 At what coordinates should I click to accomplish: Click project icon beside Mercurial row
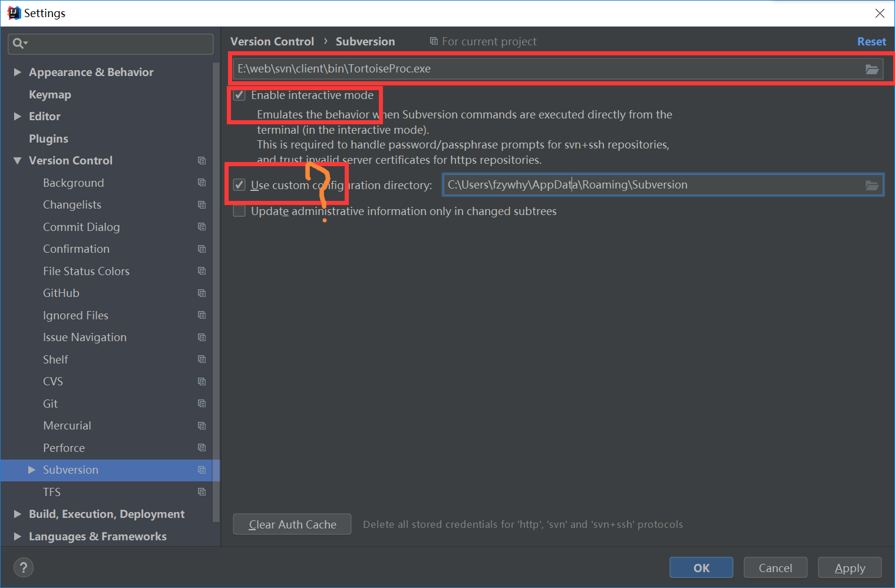[202, 426]
